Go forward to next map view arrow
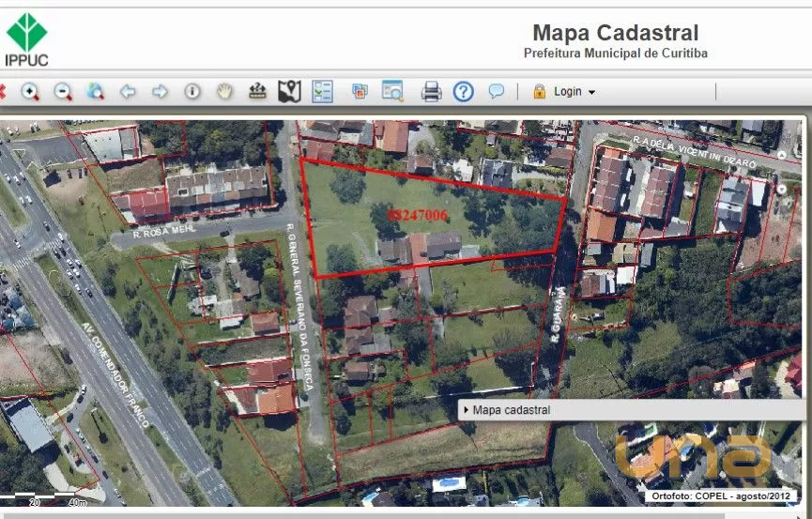 [x=160, y=91]
